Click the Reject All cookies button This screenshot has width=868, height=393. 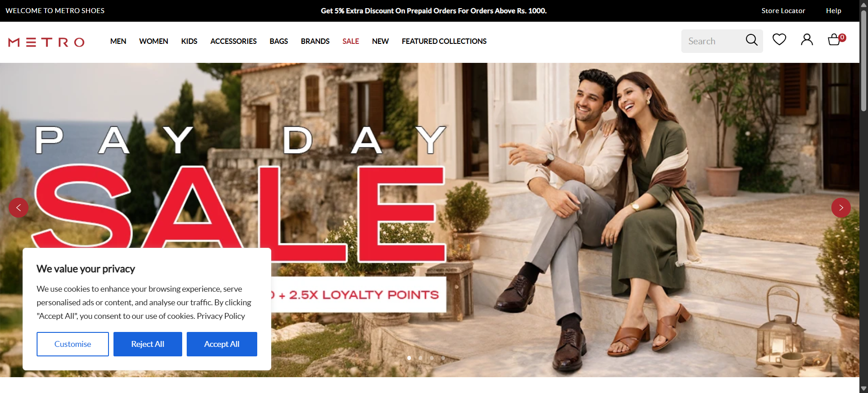[148, 344]
